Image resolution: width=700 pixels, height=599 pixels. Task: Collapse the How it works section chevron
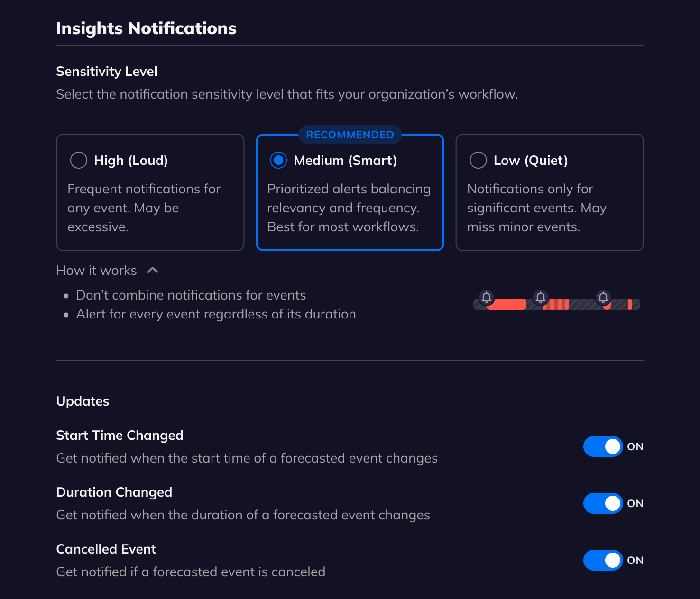point(153,270)
